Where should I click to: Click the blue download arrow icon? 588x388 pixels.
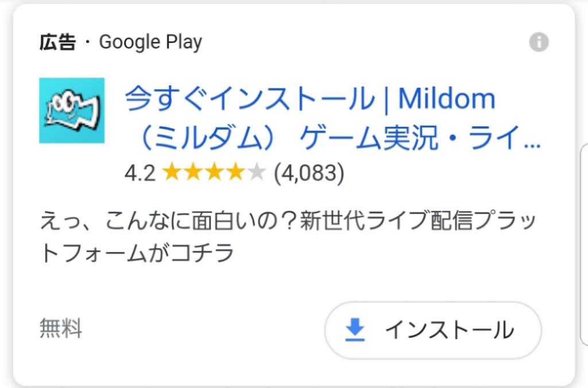point(355,329)
